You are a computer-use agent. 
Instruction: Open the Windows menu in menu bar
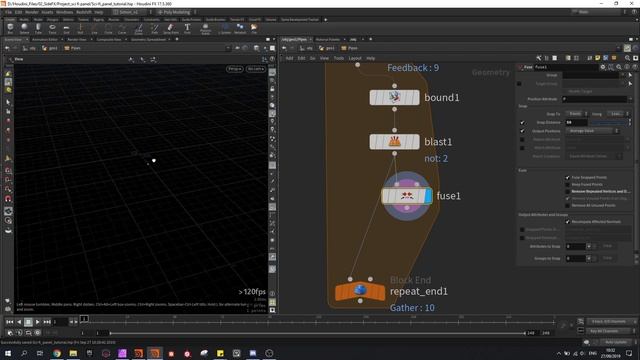[64, 12]
